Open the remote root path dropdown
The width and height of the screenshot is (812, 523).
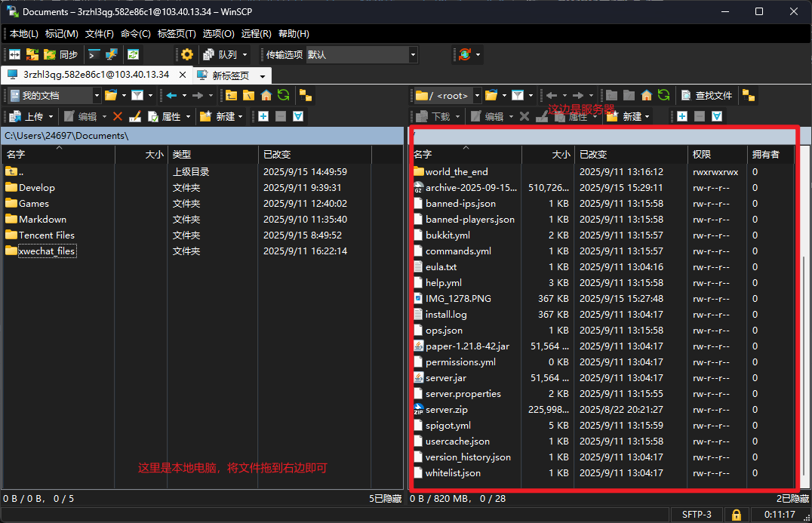coord(477,95)
